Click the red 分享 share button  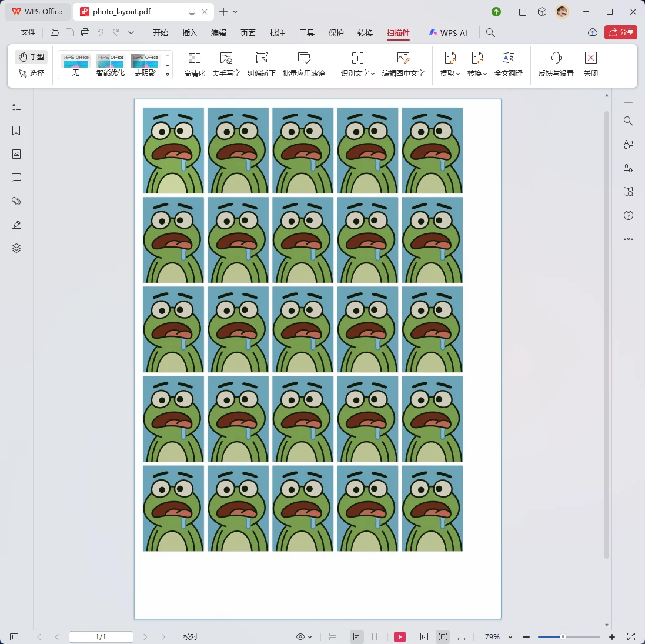coord(621,32)
